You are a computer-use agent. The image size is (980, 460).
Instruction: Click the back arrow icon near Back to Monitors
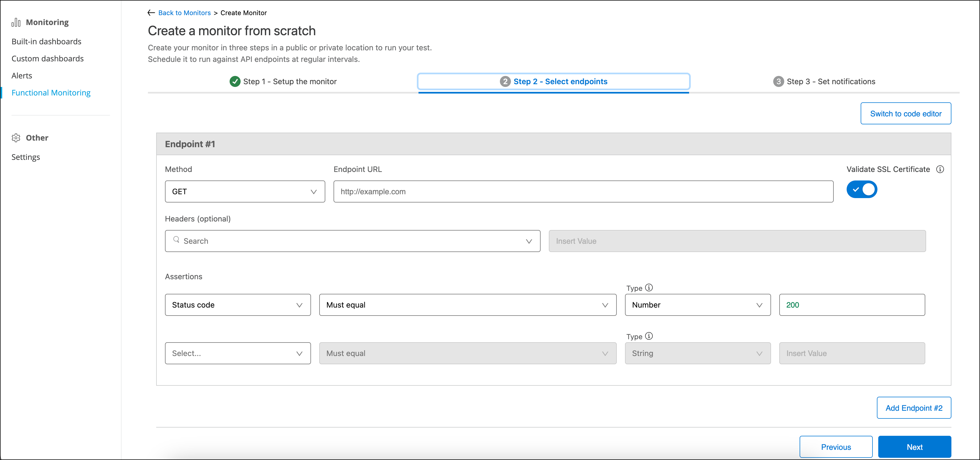(151, 13)
